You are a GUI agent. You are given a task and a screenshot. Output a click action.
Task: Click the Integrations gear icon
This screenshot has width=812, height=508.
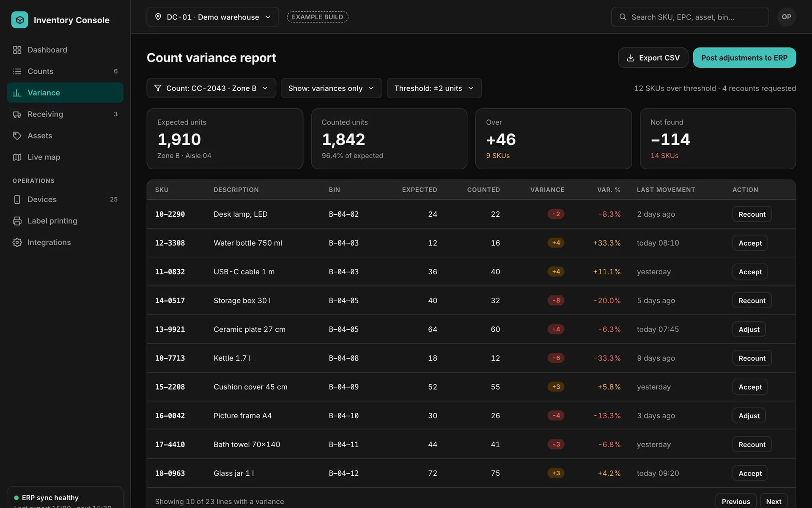click(x=17, y=243)
